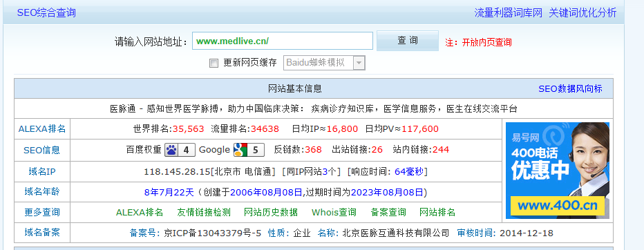
Task: Click the red 注:开放内页查询 note
Action: point(478,42)
